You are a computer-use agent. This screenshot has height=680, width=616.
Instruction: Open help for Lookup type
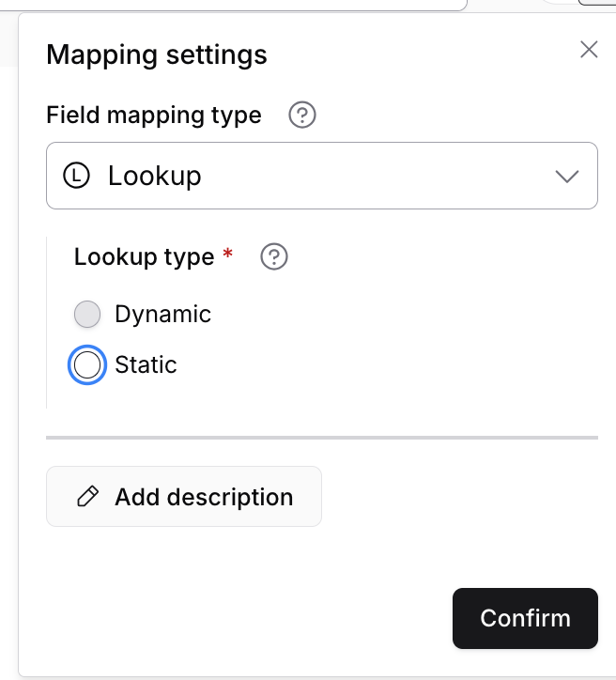tap(274, 256)
